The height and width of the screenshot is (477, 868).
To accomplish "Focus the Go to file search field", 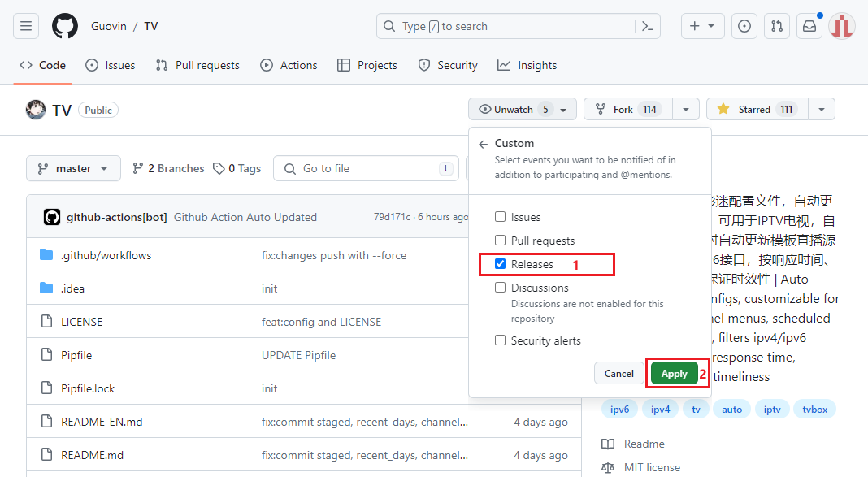I will pyautogui.click(x=366, y=168).
